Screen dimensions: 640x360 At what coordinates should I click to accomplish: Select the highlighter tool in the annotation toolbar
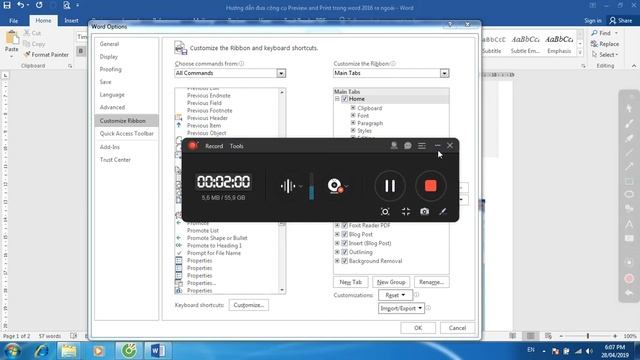pyautogui.click(x=629, y=138)
